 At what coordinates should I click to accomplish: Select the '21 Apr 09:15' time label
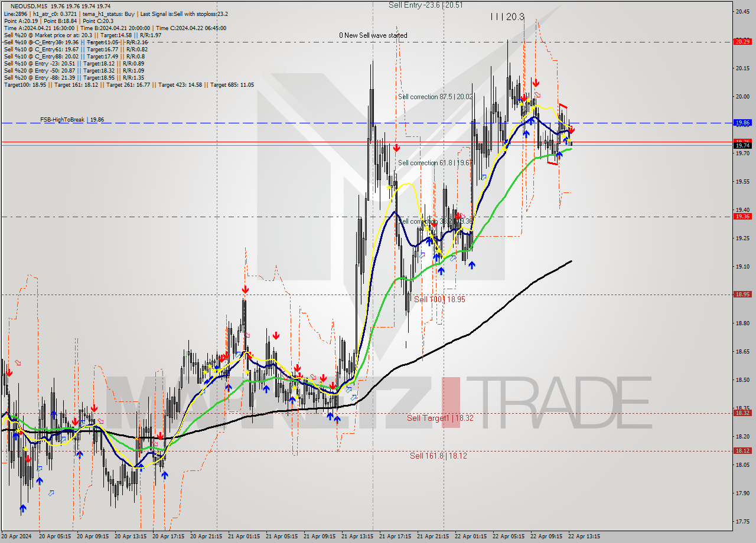pos(320,537)
